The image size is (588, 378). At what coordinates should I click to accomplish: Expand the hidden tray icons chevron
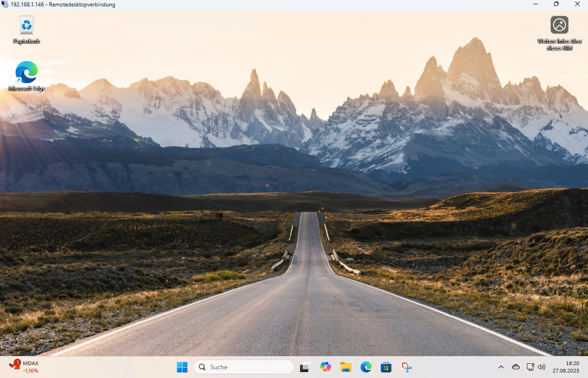(x=501, y=367)
